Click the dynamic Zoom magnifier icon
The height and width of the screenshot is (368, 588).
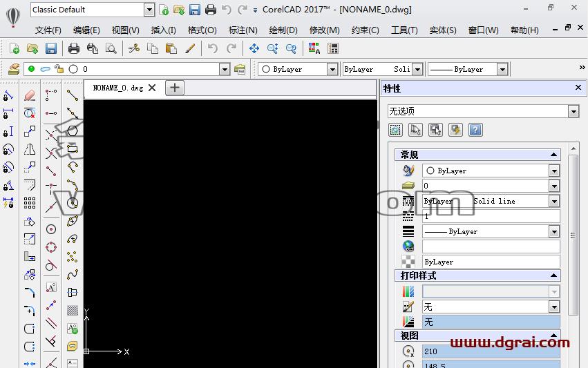(x=273, y=48)
